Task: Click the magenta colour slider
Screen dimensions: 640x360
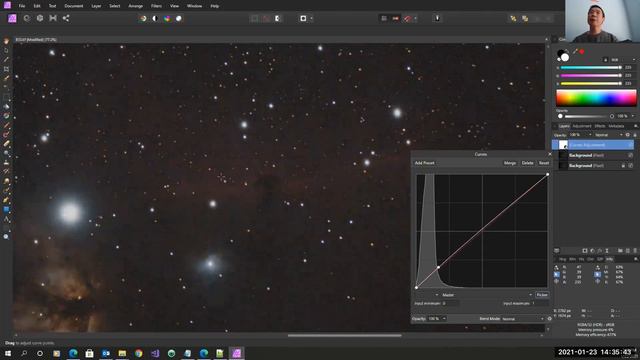Action: click(x=591, y=76)
